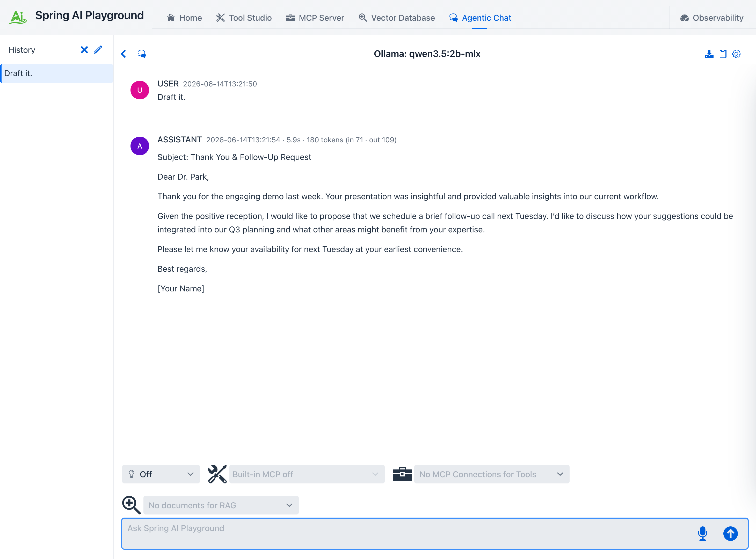Image resolution: width=756 pixels, height=559 pixels.
Task: Open the Tool Studio tab
Action: click(244, 18)
